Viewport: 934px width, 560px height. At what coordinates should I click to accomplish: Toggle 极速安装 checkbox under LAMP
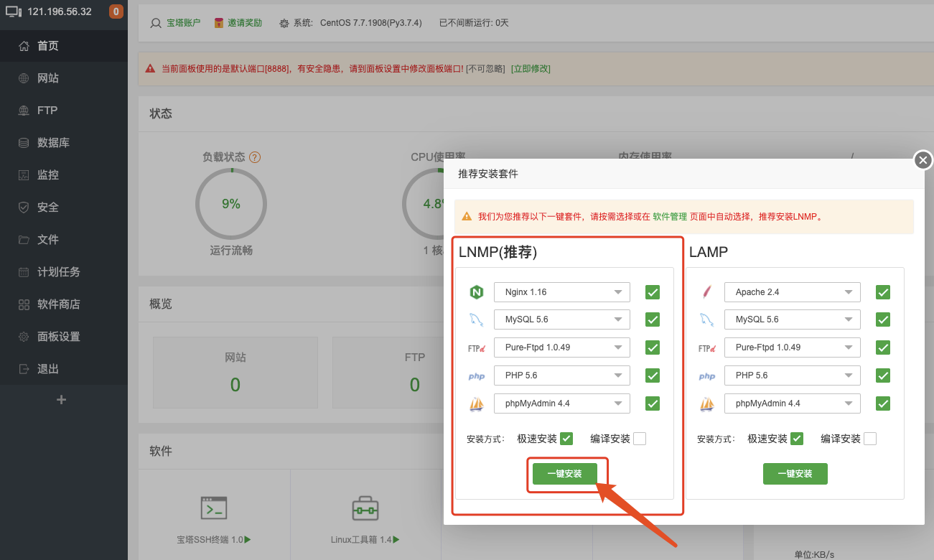(797, 439)
